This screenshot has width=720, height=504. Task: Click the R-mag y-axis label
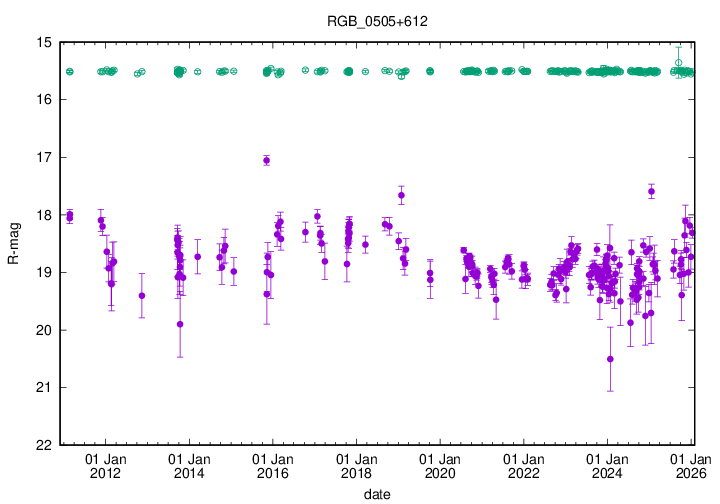[x=13, y=243]
